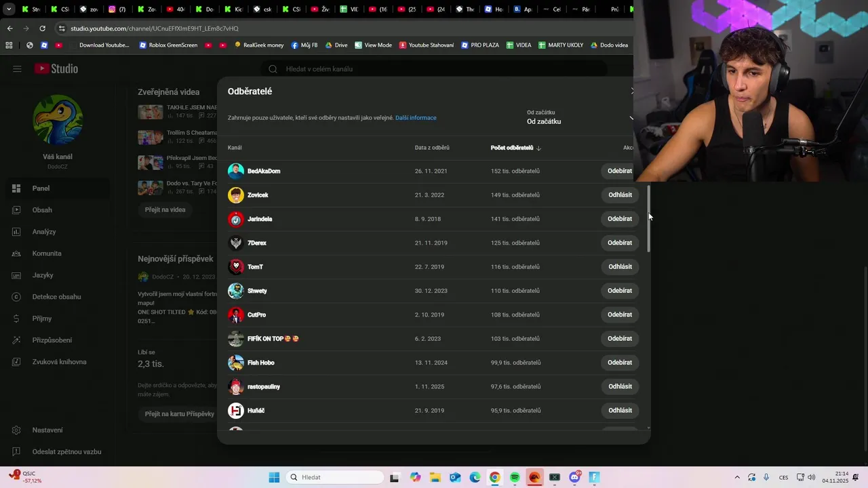Open Huňáč channel avatar
This screenshot has height=488, width=868.
[x=236, y=411]
